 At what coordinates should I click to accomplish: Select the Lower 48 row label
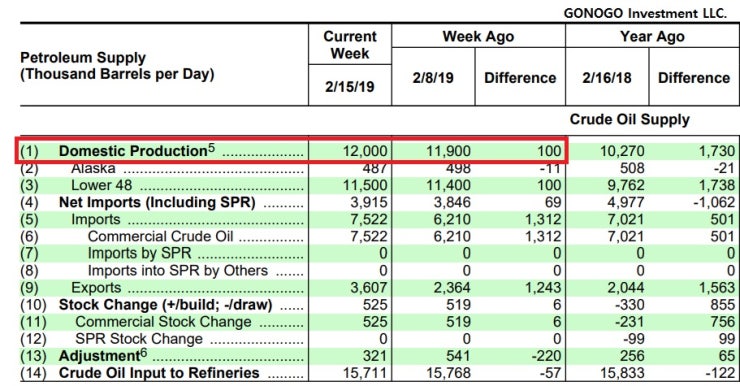point(101,185)
